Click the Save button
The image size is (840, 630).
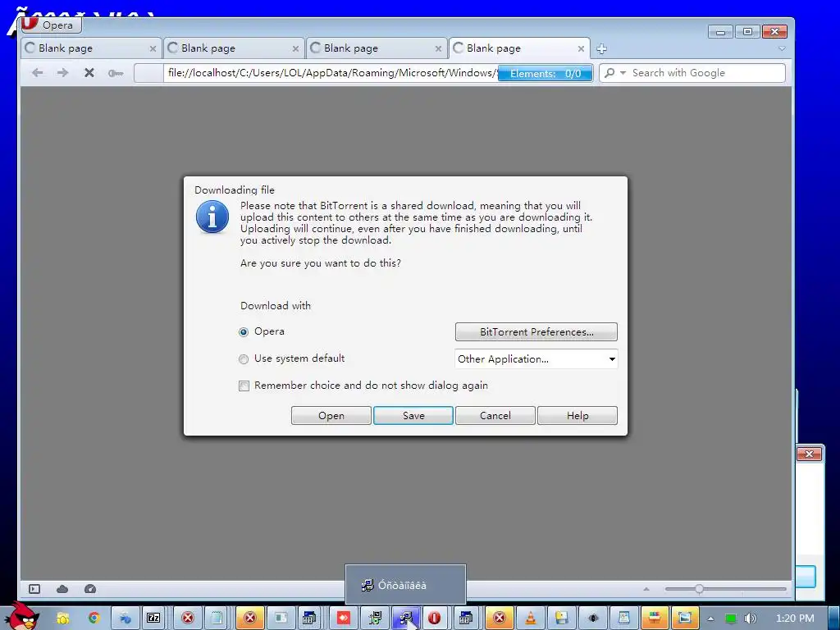413,416
